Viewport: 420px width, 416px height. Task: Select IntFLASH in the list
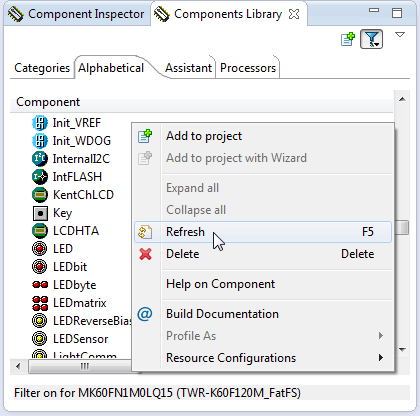pos(77,177)
